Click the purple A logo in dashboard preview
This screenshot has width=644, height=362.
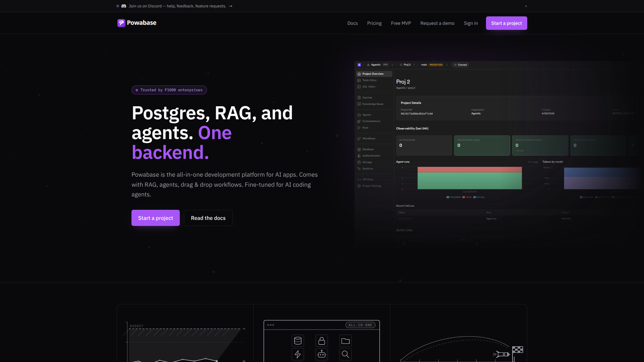click(x=359, y=65)
